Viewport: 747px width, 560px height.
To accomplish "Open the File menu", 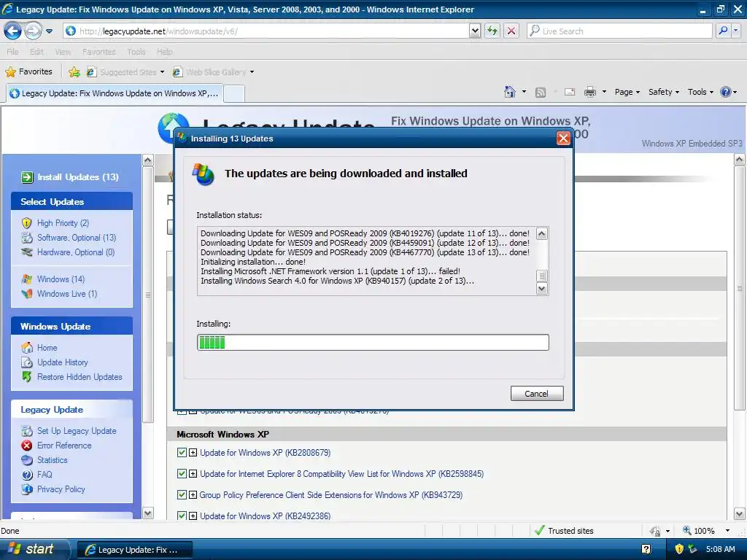I will [x=12, y=52].
